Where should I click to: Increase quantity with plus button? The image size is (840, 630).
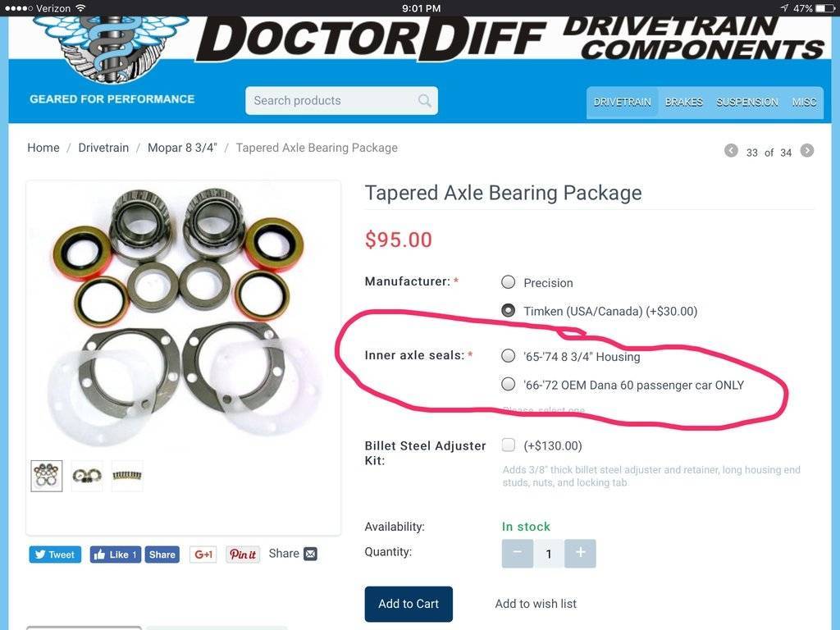(x=580, y=553)
